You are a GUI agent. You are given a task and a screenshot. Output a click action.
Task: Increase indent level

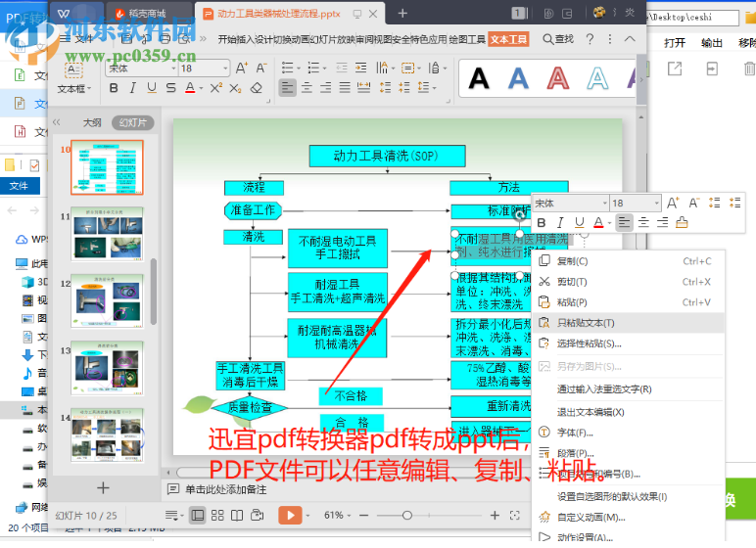pyautogui.click(x=360, y=68)
